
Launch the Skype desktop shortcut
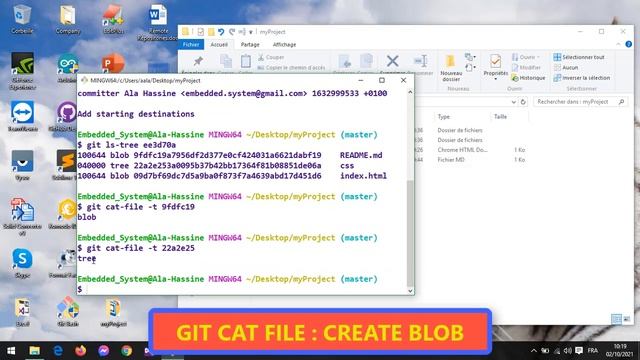coord(22,263)
